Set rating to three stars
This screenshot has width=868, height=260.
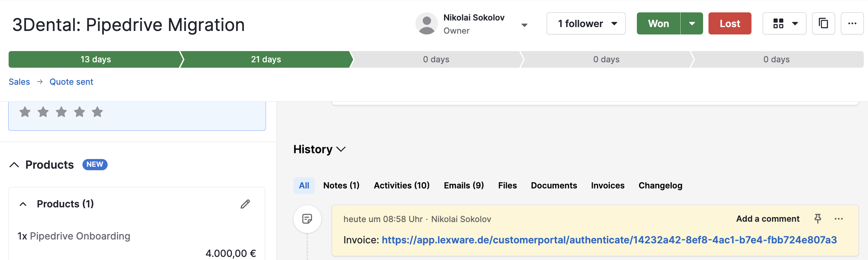point(61,112)
